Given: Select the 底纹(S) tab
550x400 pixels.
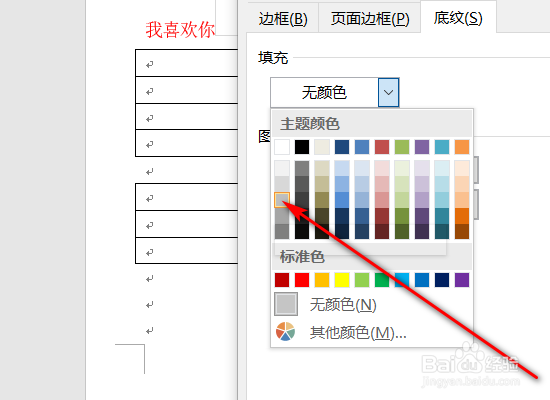Looking at the screenshot, I should 458,18.
